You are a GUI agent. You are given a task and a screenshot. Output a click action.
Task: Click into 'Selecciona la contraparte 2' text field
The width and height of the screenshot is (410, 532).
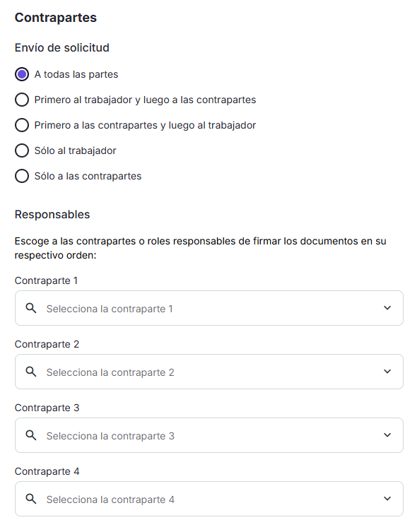[209, 372]
